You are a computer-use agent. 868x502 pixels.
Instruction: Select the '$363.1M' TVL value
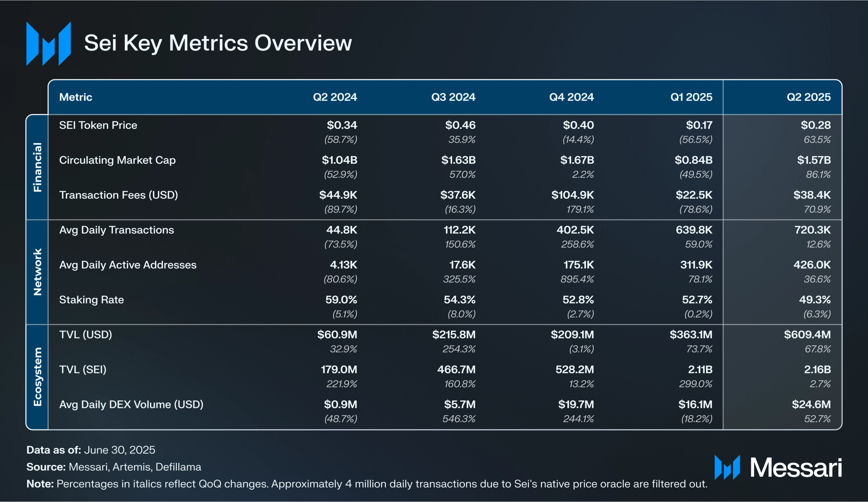tap(691, 335)
